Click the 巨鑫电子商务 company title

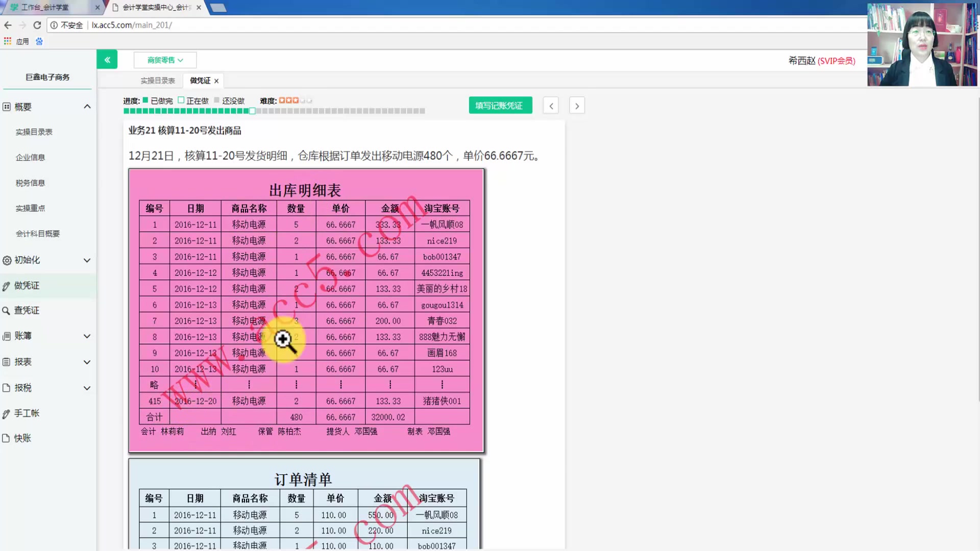tap(48, 77)
